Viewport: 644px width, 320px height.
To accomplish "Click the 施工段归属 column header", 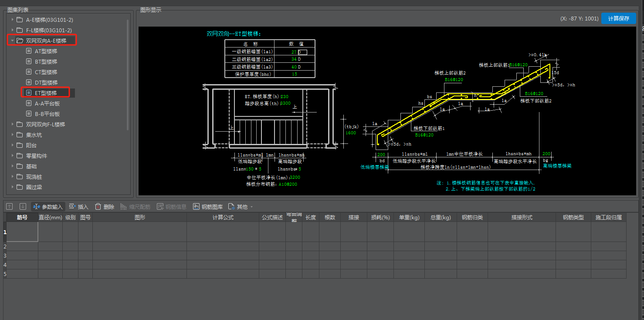I will [608, 217].
